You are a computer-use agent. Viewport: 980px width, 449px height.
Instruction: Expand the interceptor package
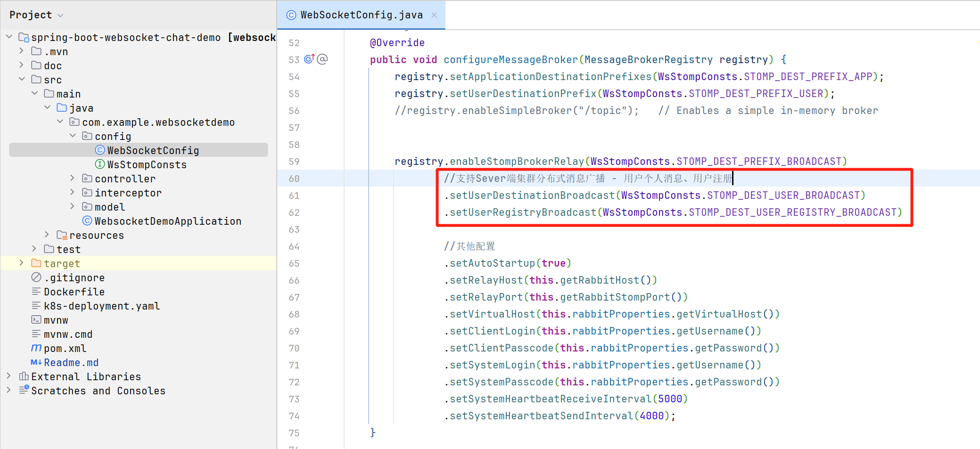[73, 192]
